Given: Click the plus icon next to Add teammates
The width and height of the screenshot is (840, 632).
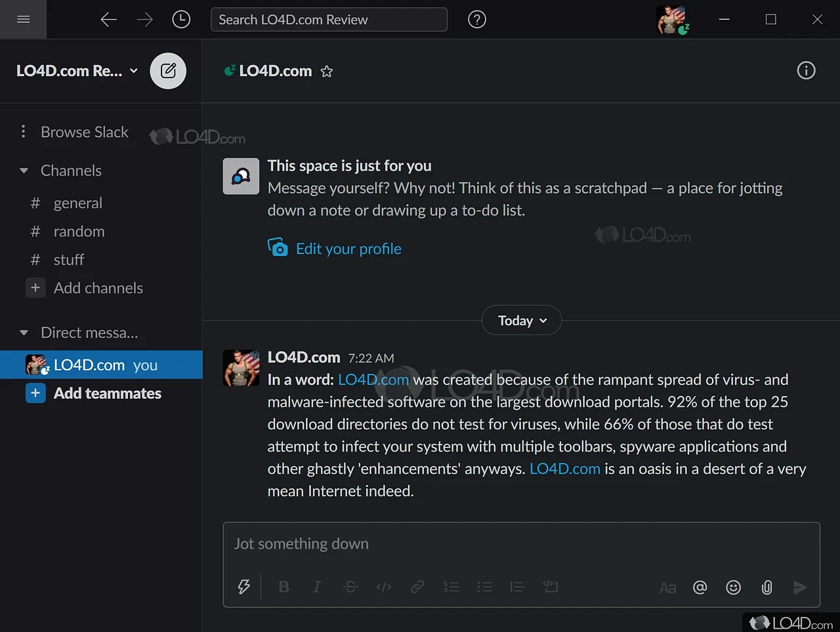Looking at the screenshot, I should click(x=35, y=393).
